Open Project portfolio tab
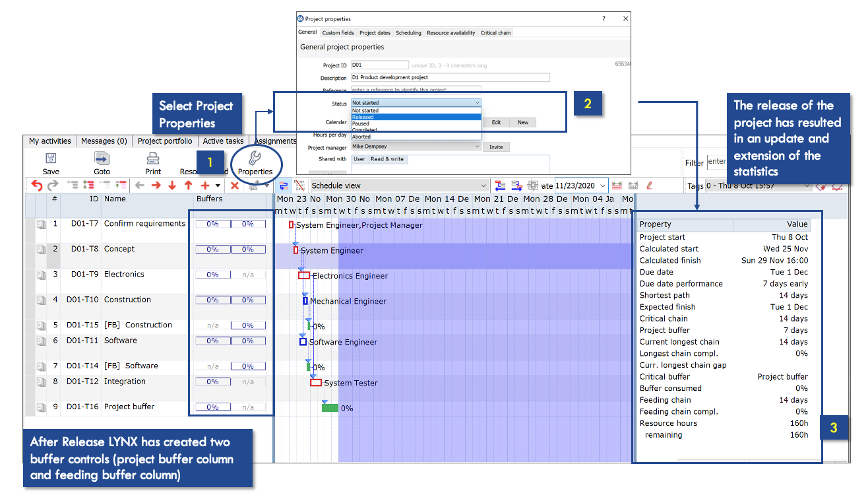This screenshot has width=868, height=499. coord(165,141)
